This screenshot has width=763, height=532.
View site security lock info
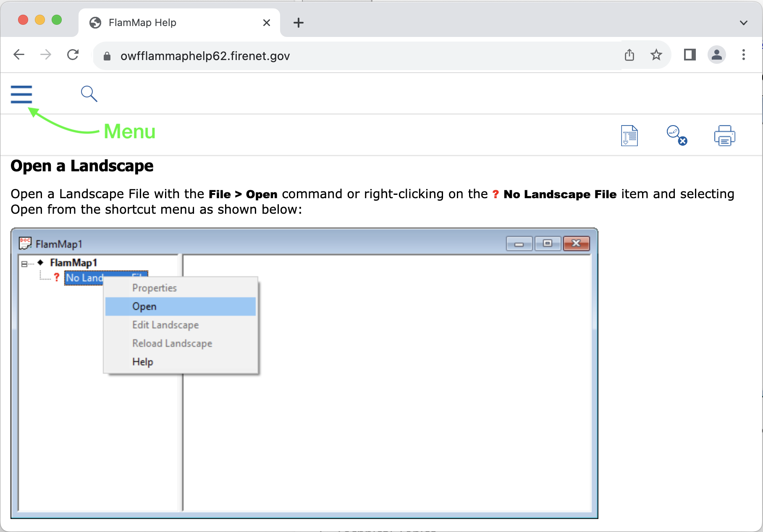[x=107, y=56]
